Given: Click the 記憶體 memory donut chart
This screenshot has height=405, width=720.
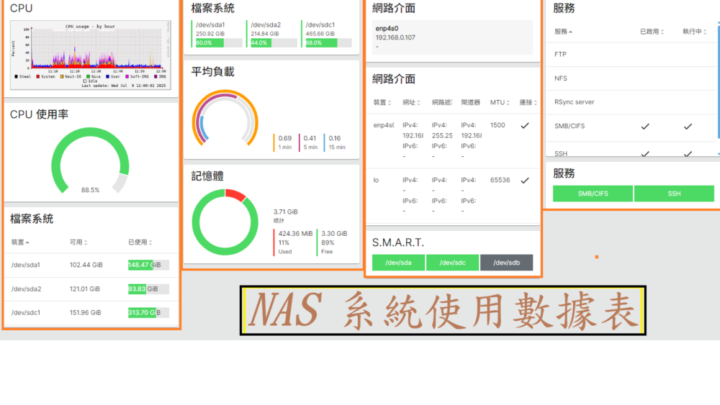Looking at the screenshot, I should point(225,222).
